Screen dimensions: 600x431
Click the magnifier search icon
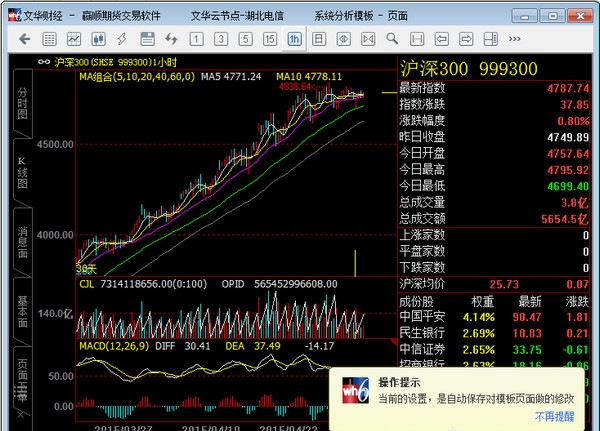pos(392,39)
